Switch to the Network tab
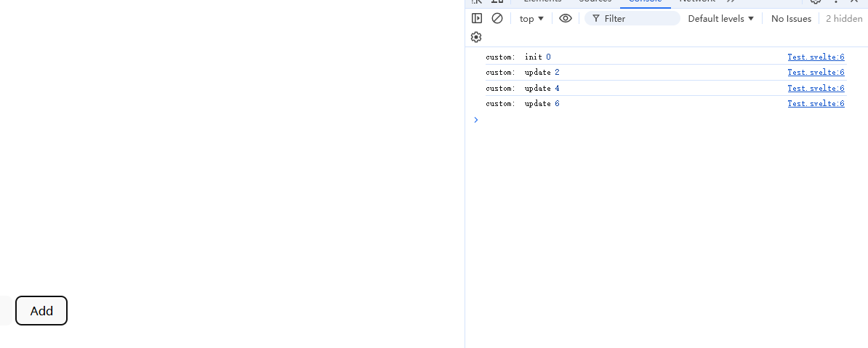The width and height of the screenshot is (868, 348). point(696,1)
